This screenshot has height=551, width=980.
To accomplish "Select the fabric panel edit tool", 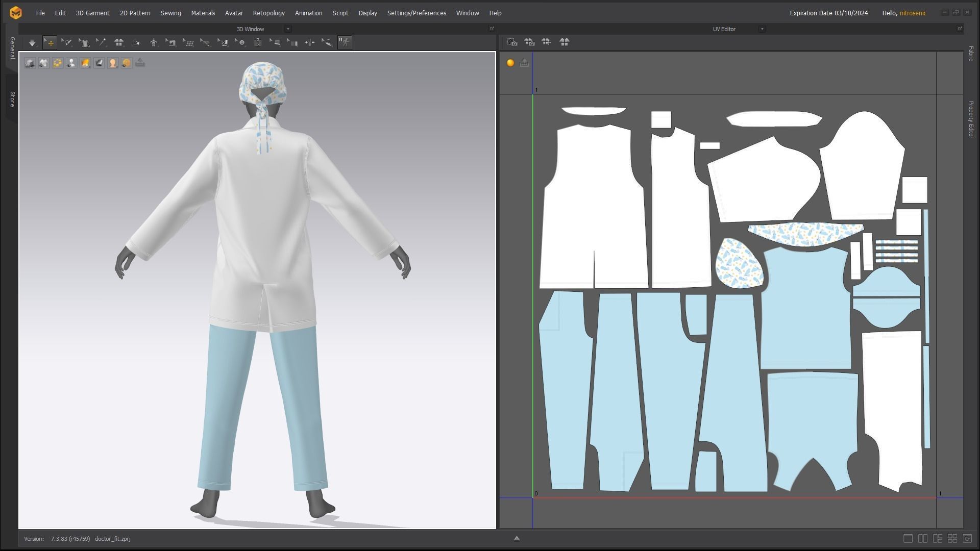I will click(292, 43).
